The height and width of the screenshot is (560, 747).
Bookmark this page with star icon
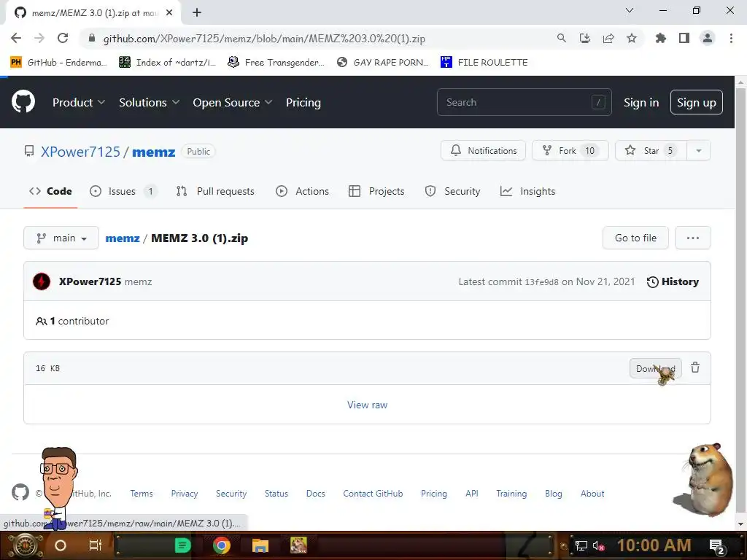[x=631, y=38]
